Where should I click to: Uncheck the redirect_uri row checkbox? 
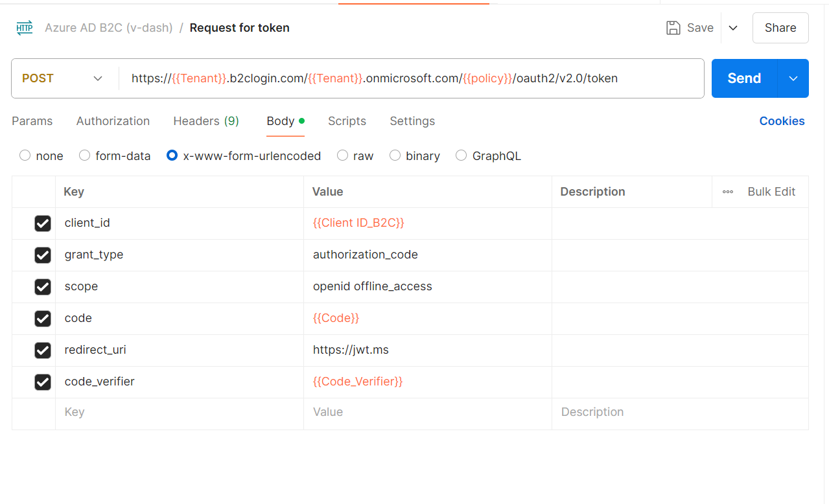[43, 350]
